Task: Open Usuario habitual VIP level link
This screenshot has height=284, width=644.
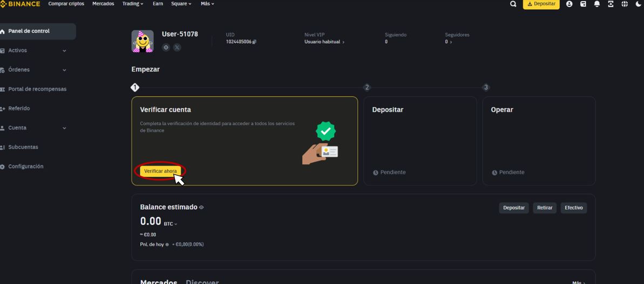Action: [324, 42]
